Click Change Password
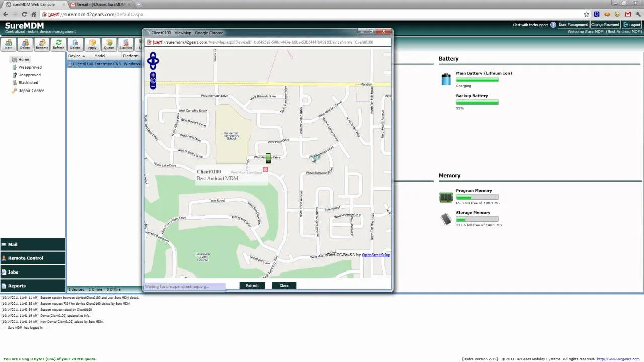The height and width of the screenshot is (362, 644). click(605, 25)
